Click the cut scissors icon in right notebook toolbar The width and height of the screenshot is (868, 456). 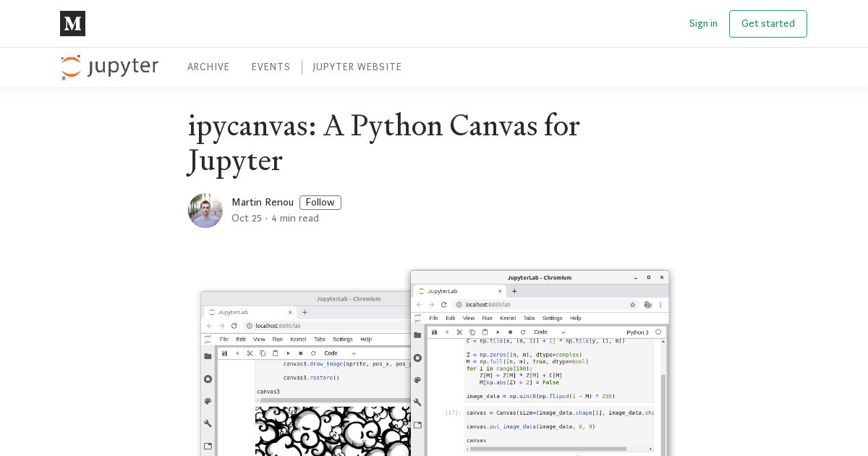click(459, 332)
